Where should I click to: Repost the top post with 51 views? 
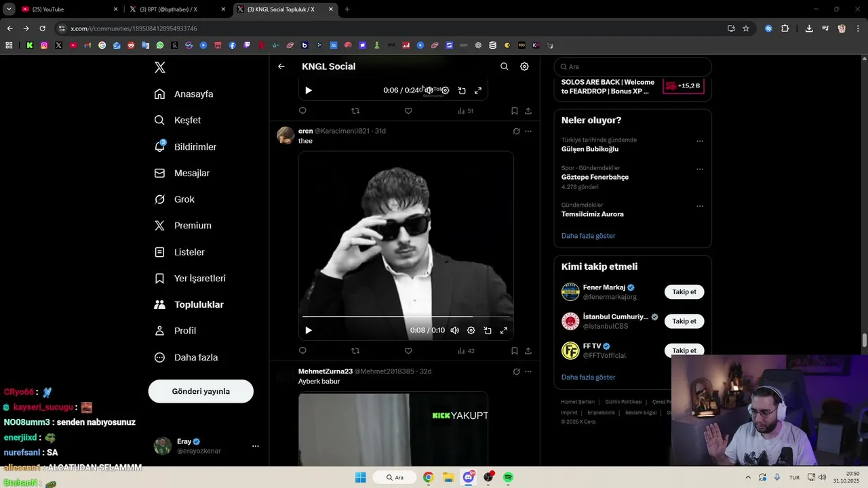click(x=355, y=110)
